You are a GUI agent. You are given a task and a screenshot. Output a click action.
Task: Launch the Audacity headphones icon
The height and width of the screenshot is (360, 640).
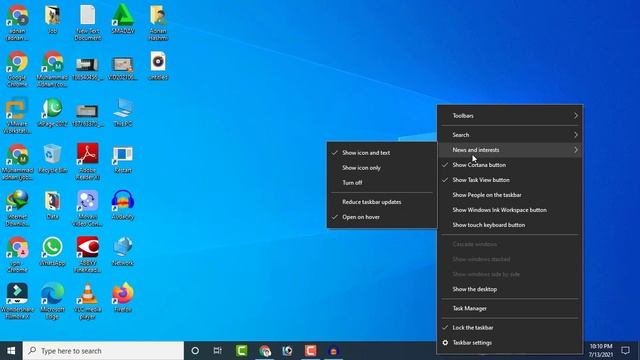click(x=123, y=205)
